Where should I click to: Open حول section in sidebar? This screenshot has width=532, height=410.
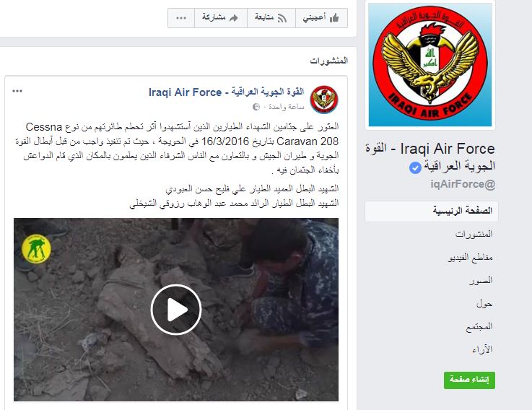click(484, 304)
